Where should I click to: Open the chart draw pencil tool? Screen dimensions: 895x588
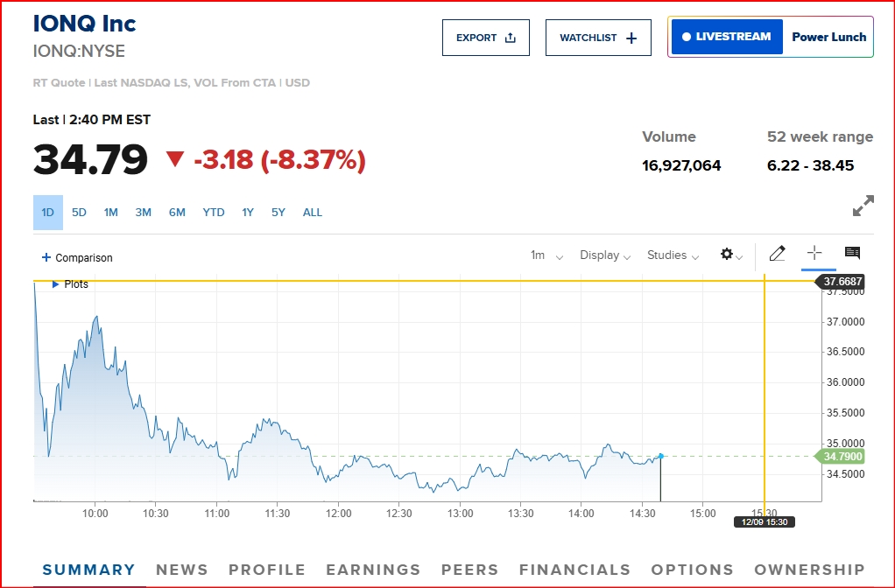pyautogui.click(x=777, y=254)
